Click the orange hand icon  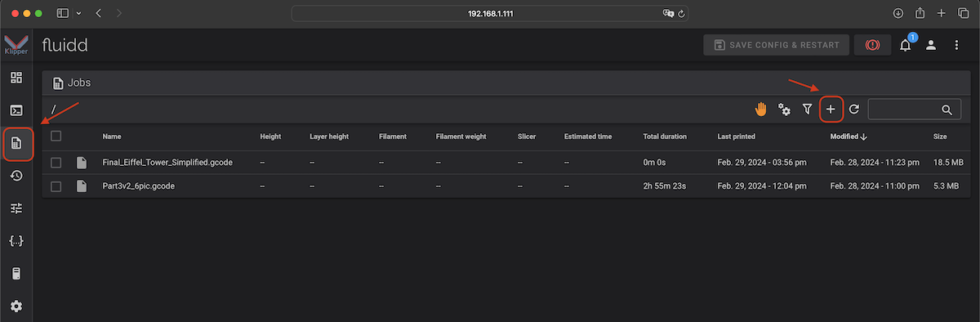coord(760,109)
